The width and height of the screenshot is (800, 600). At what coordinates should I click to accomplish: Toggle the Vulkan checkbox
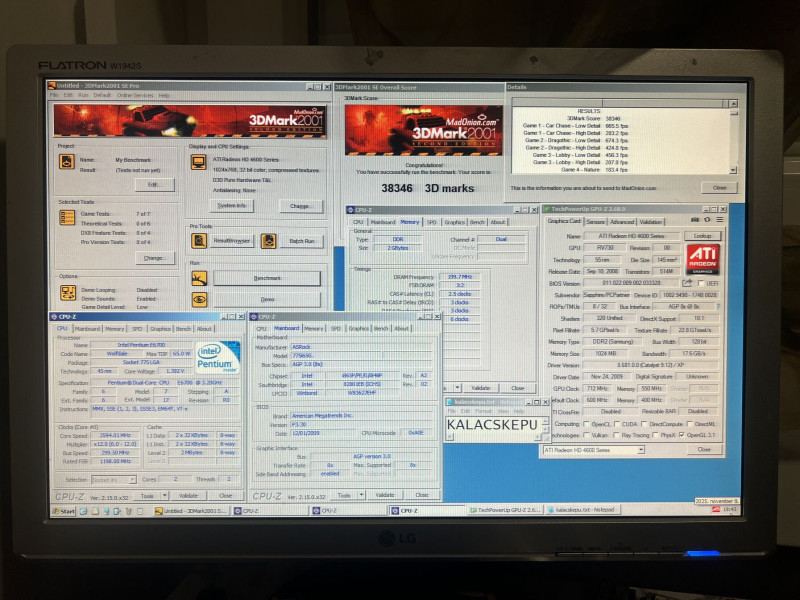586,435
